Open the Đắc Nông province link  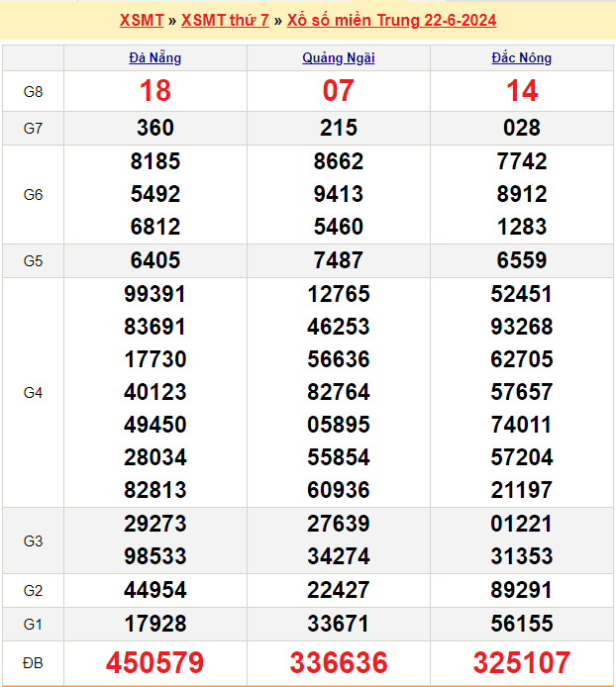[x=522, y=58]
